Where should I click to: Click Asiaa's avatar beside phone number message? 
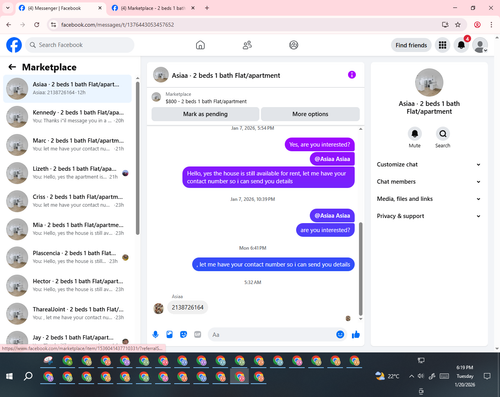[x=158, y=308]
